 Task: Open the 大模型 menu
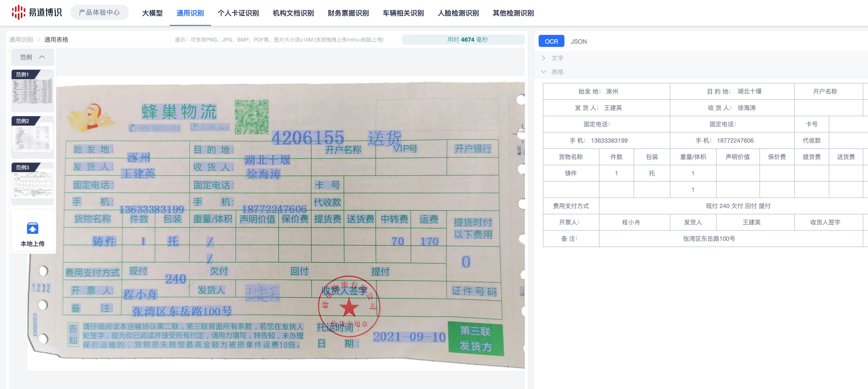coord(152,13)
